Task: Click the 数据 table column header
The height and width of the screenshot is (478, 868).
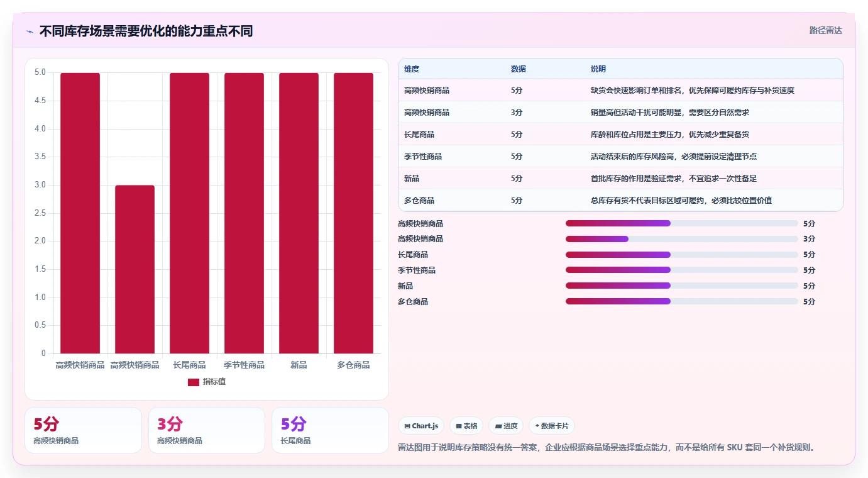Action: (x=519, y=69)
